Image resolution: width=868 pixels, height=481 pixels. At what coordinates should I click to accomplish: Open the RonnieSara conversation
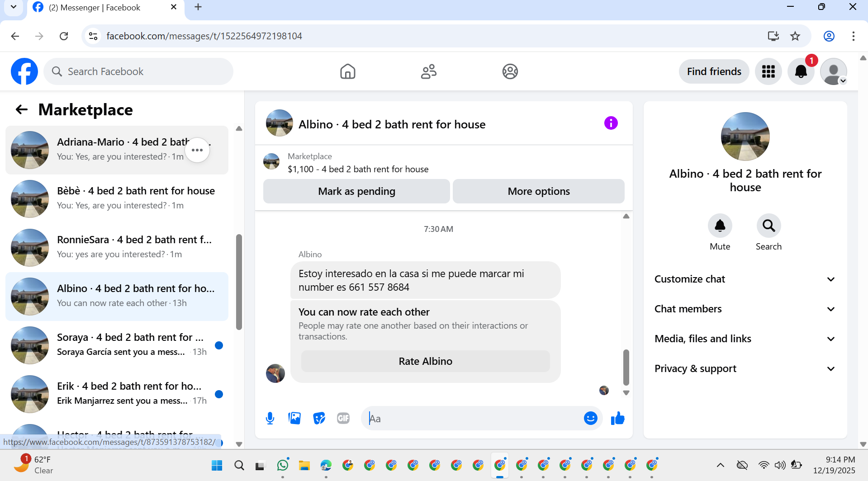tap(117, 248)
